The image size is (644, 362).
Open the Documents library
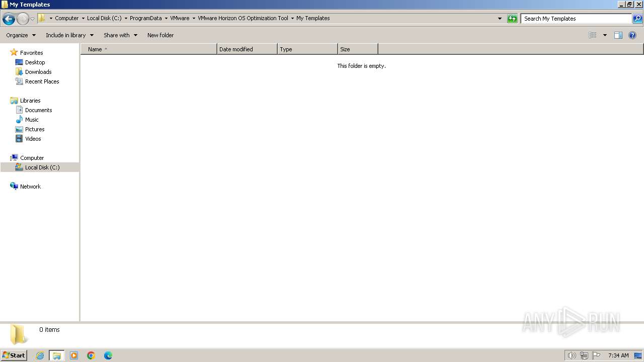tap(38, 110)
